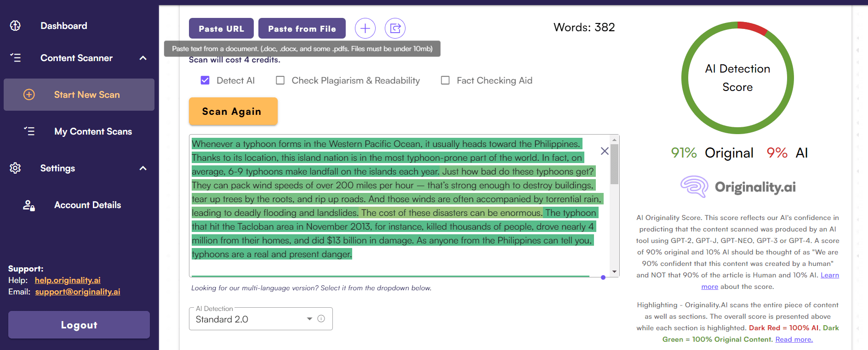Tick the Fact Checking Aid checkbox
Viewport: 868px width, 350px height.
click(x=445, y=80)
